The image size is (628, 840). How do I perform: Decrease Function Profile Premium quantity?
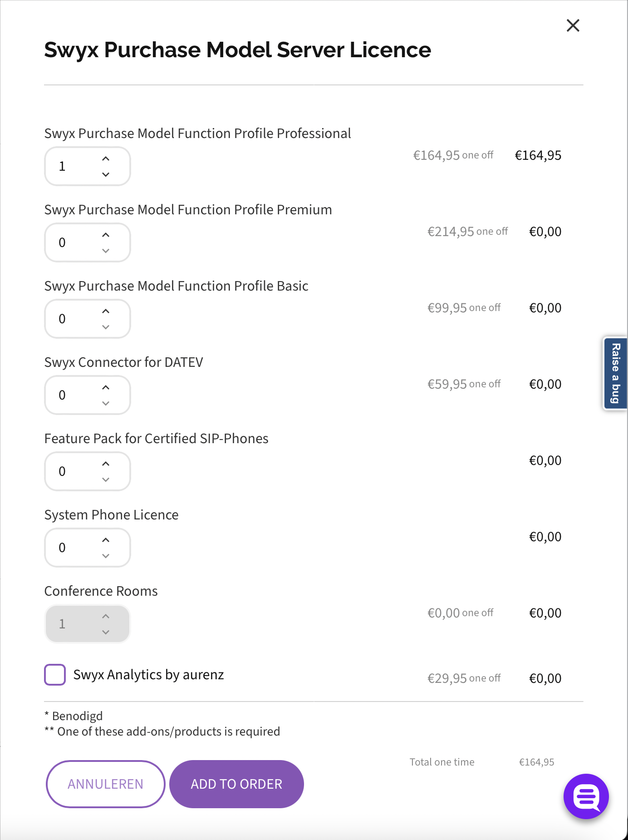pos(106,251)
